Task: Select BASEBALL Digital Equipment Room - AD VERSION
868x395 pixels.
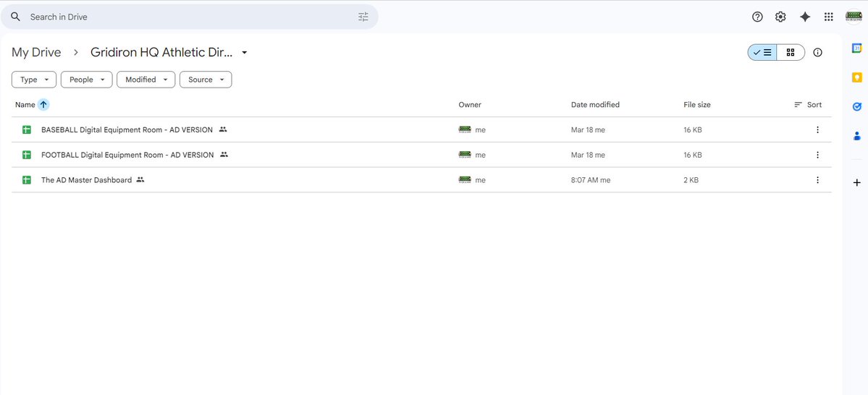Action: click(x=127, y=129)
